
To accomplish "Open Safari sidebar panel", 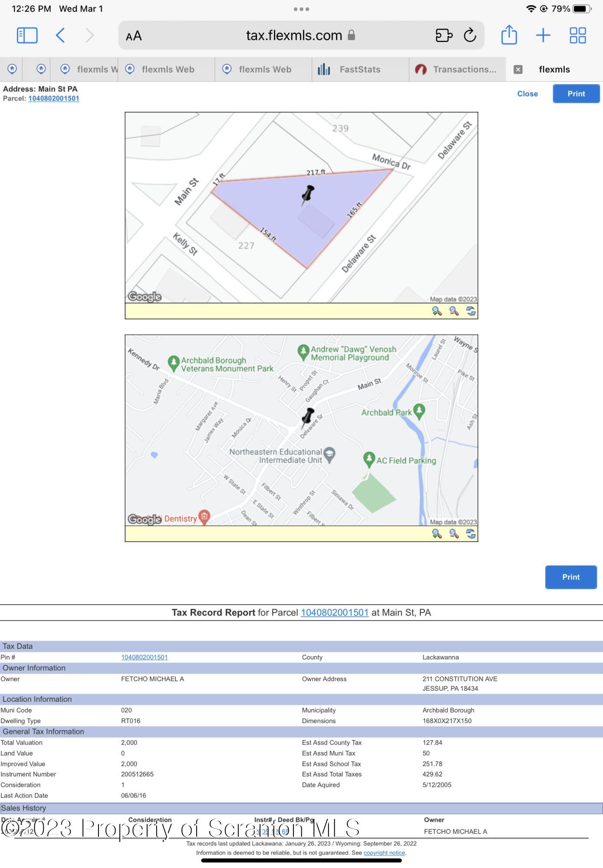I will [x=27, y=35].
